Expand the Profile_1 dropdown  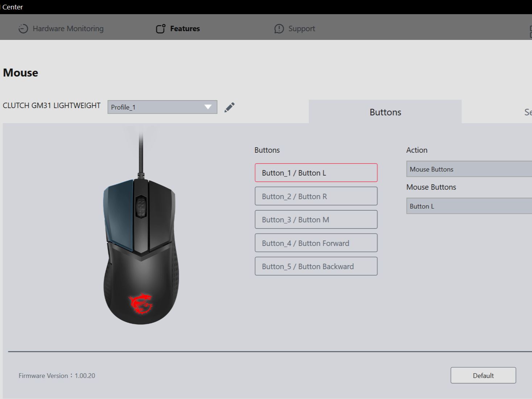coord(162,107)
